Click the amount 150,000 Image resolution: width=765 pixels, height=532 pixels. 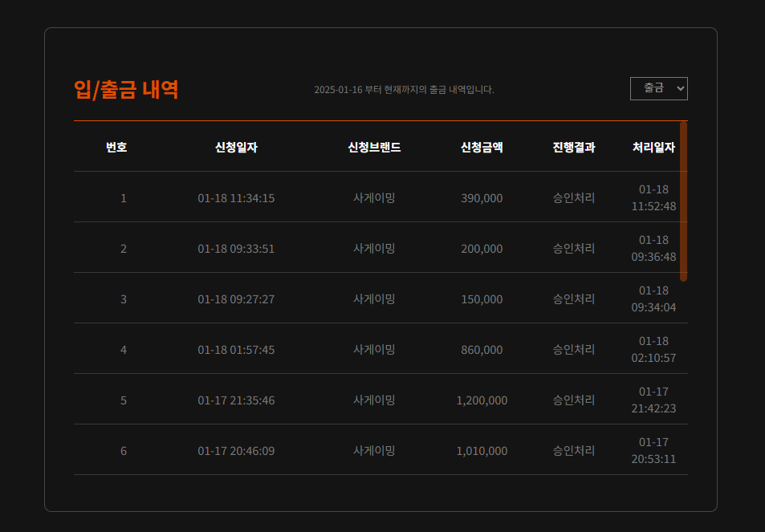pos(482,299)
